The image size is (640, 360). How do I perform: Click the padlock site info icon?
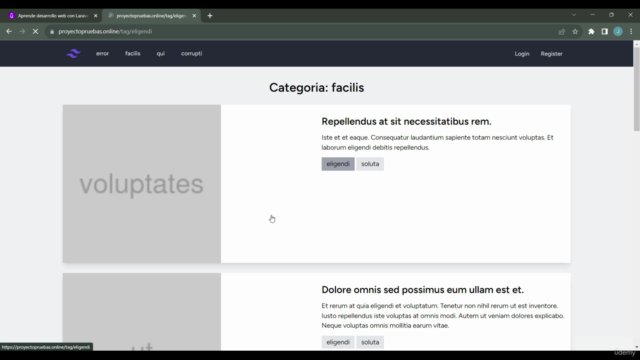coord(52,31)
